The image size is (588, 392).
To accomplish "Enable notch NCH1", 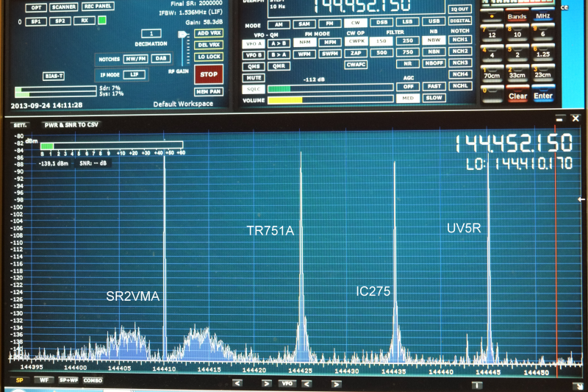I will coord(460,40).
